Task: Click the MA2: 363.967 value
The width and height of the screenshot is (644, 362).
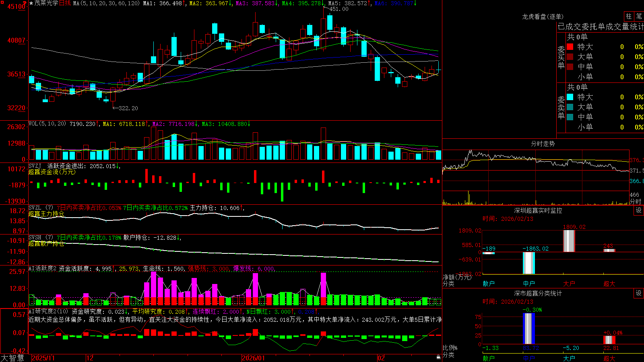Action: click(x=209, y=3)
